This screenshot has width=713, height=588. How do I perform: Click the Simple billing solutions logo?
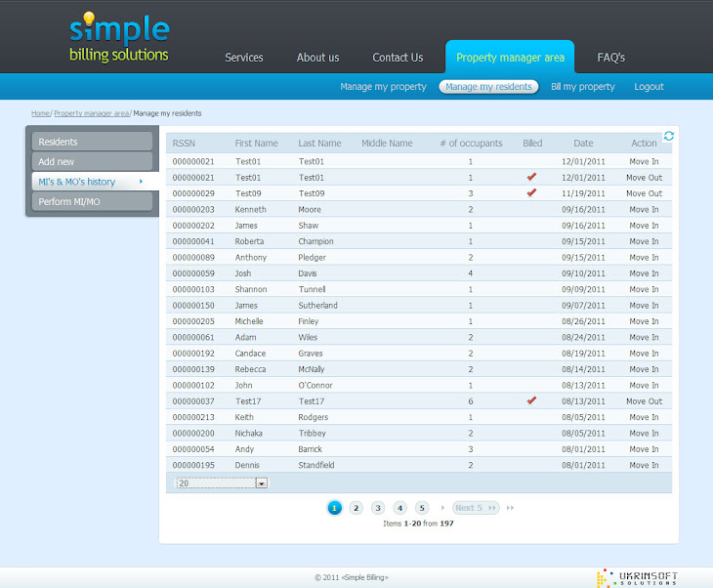[119, 37]
